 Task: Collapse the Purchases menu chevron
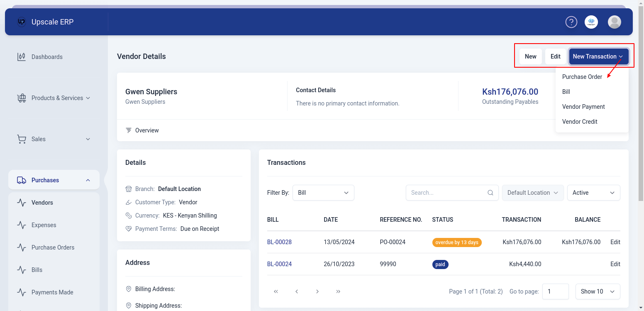[88, 180]
